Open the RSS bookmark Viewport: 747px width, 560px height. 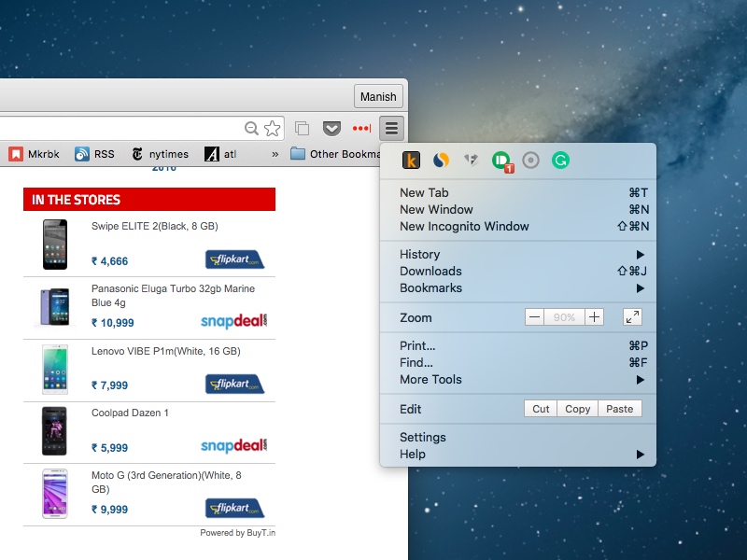[x=94, y=154]
